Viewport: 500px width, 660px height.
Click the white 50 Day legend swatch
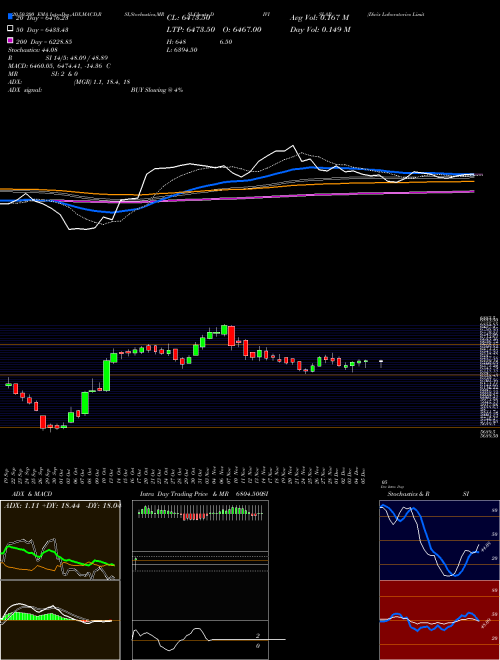11,29
